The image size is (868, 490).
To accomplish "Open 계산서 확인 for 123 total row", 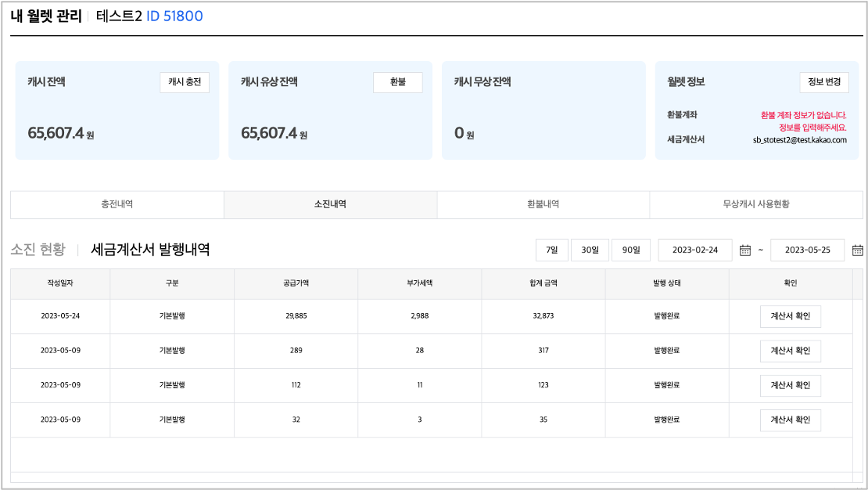I will tap(790, 385).
